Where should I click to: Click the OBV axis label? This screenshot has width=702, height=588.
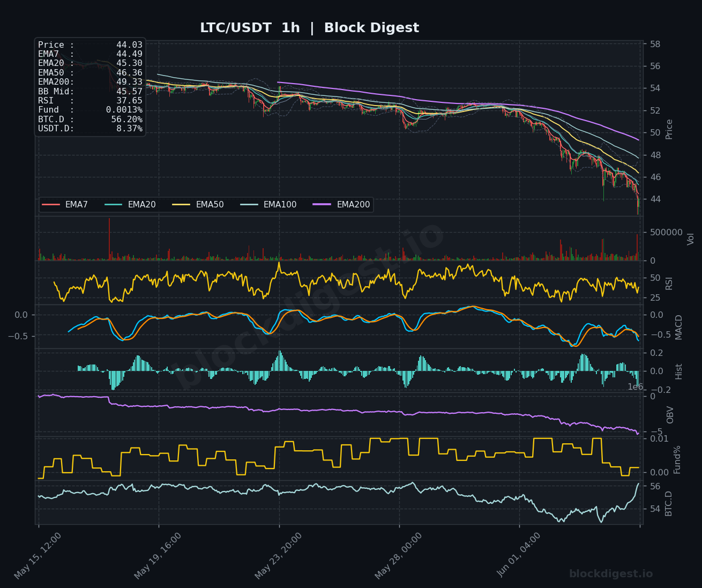click(x=670, y=415)
